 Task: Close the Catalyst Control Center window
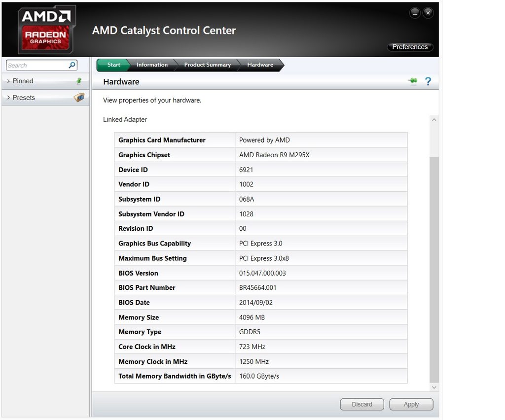[428, 13]
